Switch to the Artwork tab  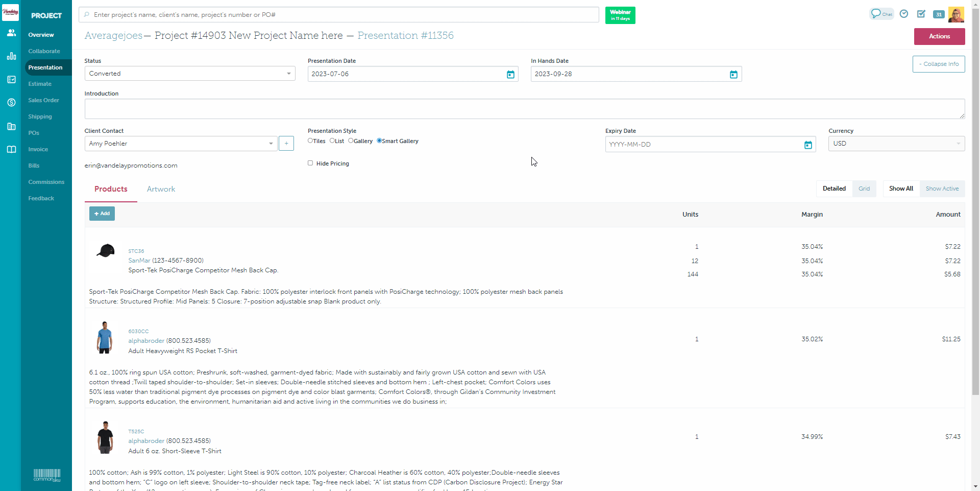coord(161,189)
